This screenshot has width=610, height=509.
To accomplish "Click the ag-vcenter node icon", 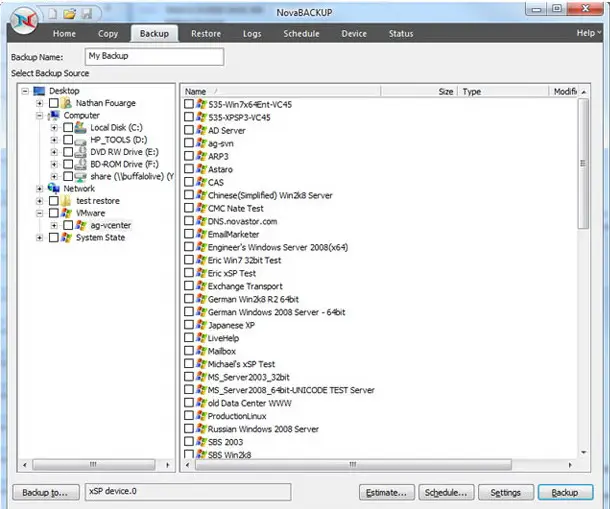I will [x=81, y=225].
